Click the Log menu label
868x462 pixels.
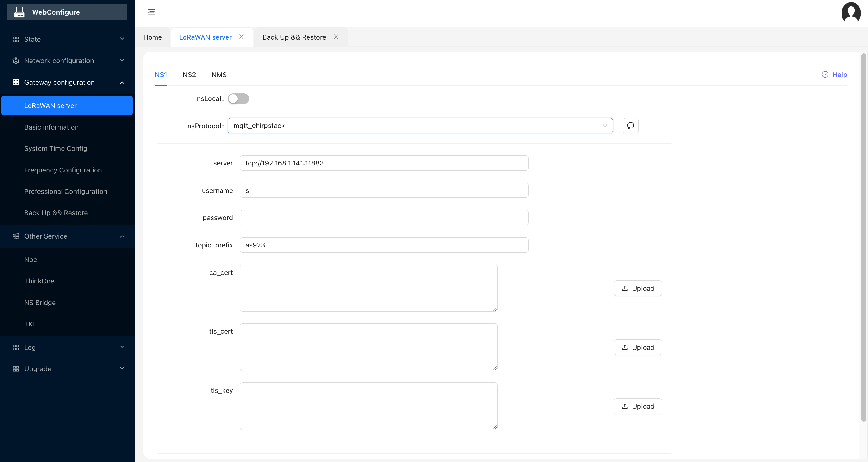(30, 347)
